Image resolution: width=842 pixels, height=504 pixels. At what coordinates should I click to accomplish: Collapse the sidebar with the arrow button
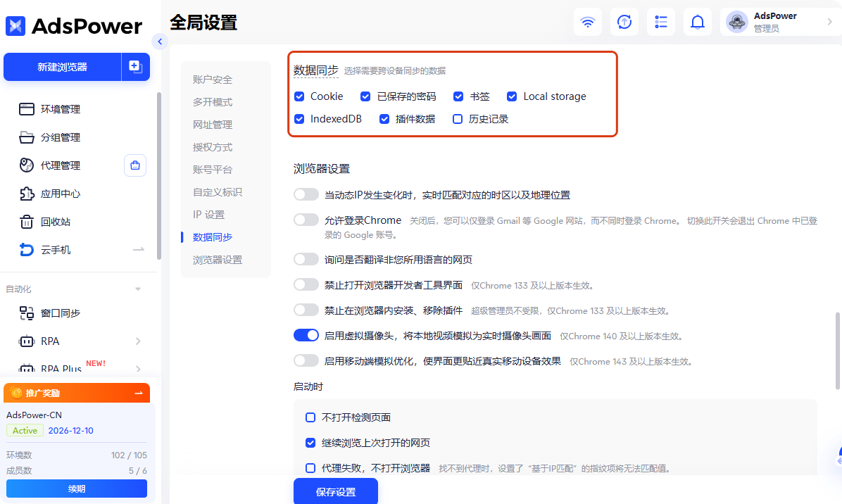[x=160, y=42]
